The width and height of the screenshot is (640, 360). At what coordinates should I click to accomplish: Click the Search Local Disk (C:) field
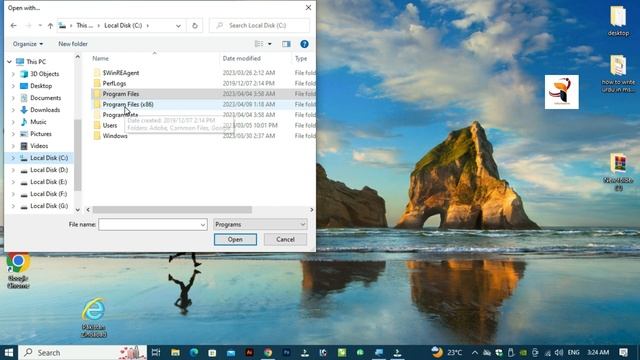coord(260,25)
